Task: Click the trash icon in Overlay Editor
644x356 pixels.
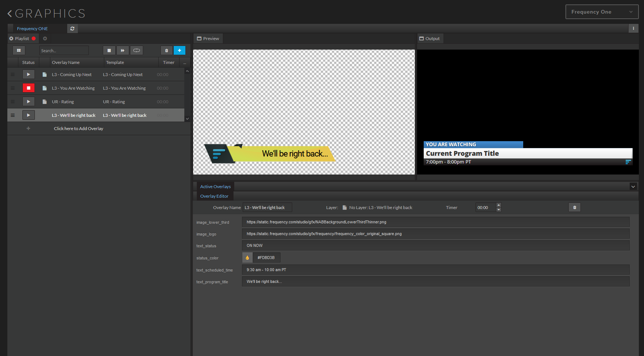Action: (x=575, y=208)
